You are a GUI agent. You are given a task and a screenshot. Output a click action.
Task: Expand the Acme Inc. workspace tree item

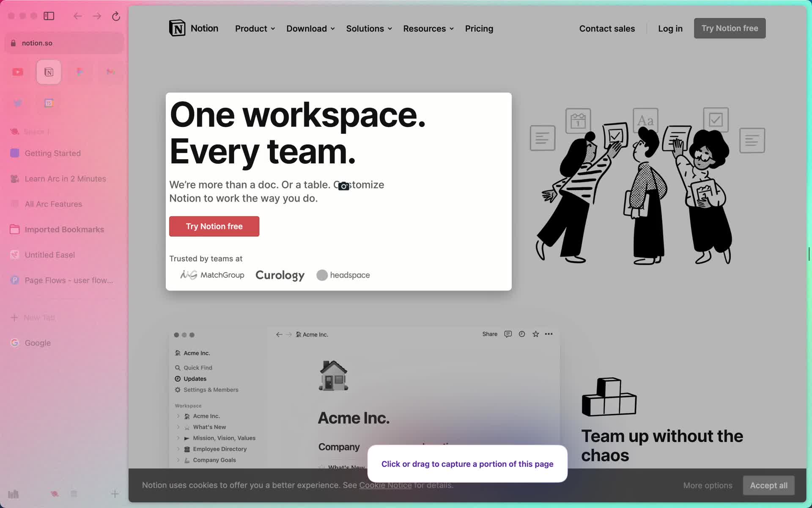pyautogui.click(x=178, y=416)
